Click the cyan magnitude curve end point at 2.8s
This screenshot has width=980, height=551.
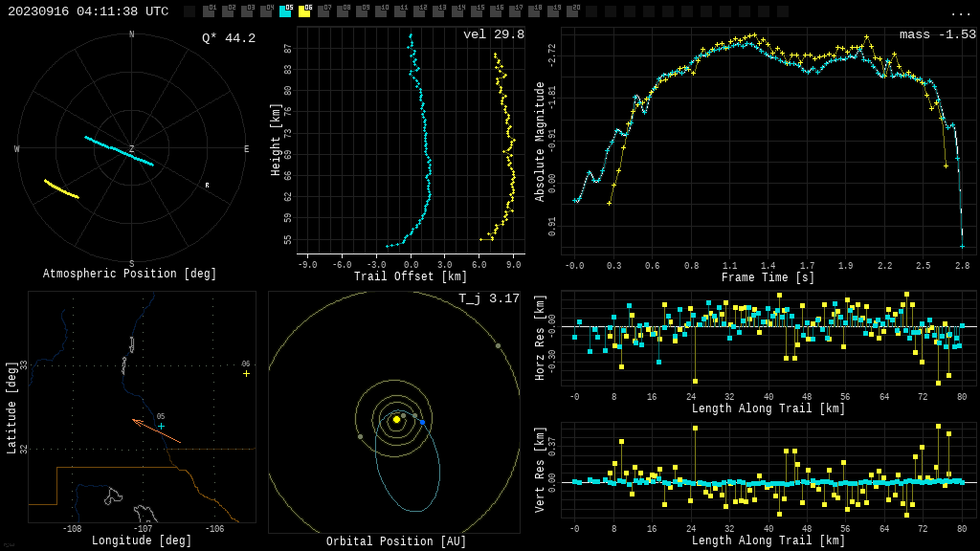tap(962, 247)
